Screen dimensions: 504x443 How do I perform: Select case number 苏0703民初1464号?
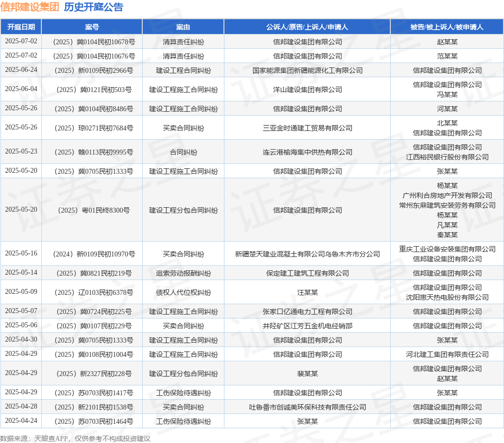[x=94, y=421]
